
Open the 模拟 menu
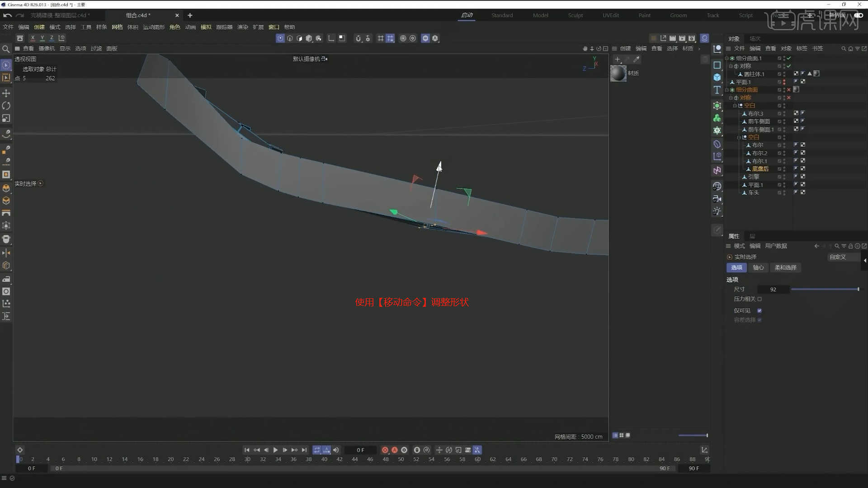(x=206, y=27)
